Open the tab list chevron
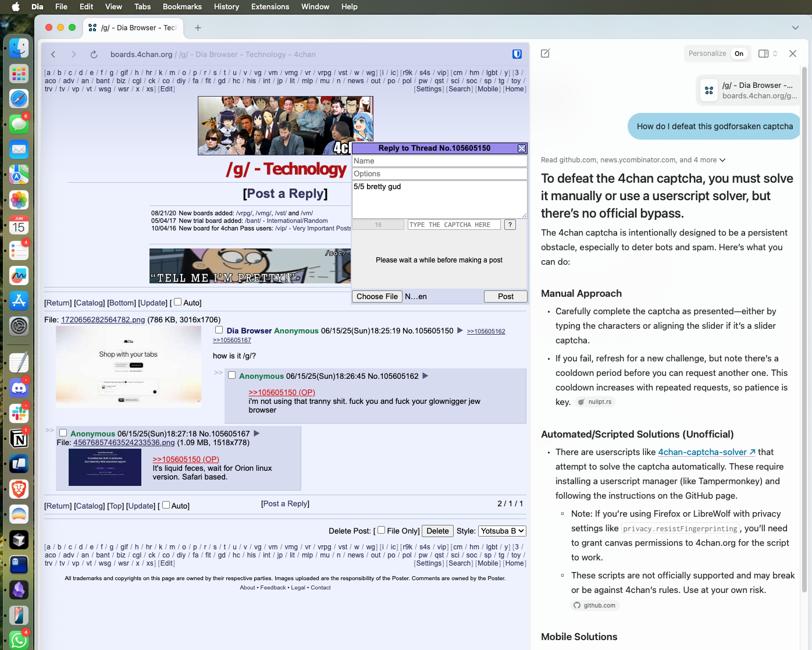812x650 pixels. pyautogui.click(x=795, y=28)
